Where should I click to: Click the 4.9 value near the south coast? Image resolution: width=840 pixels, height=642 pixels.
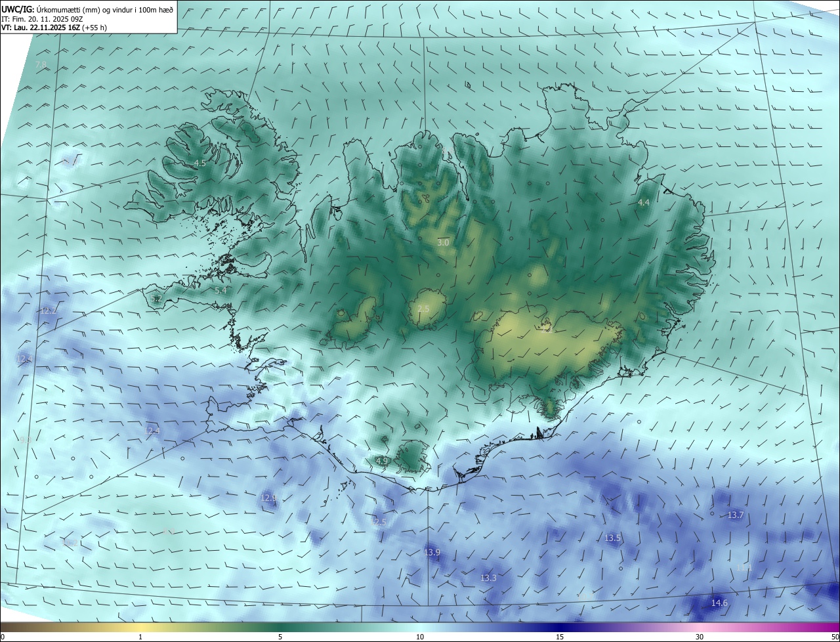(x=381, y=461)
